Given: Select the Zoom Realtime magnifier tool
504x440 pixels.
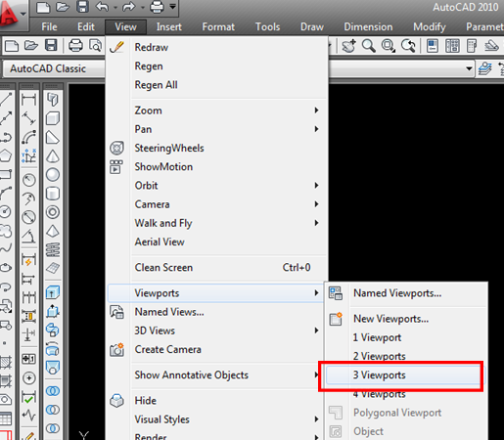Looking at the screenshot, I should 369,46.
